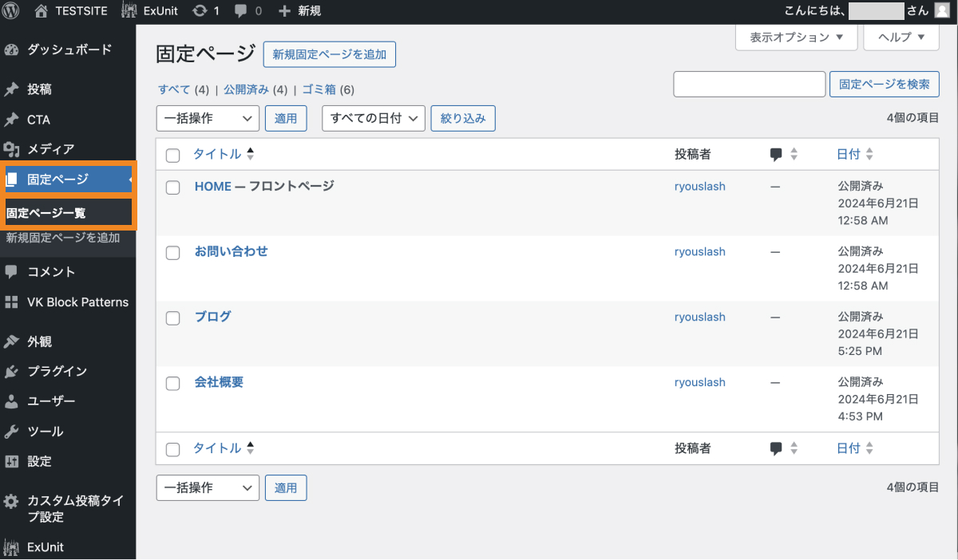This screenshot has width=958, height=560.
Task: Click the 新規固定ページを追加 button
Action: tap(329, 54)
